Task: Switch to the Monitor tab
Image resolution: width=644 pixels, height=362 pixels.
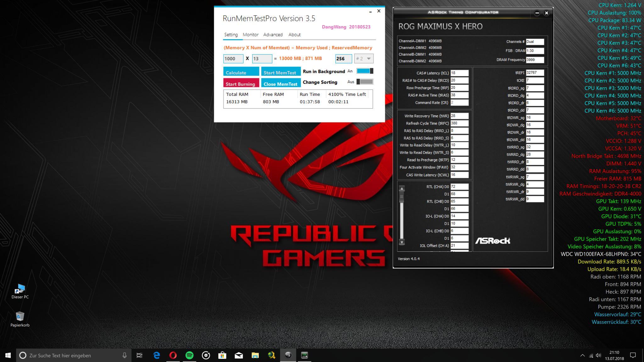Action: click(x=251, y=35)
